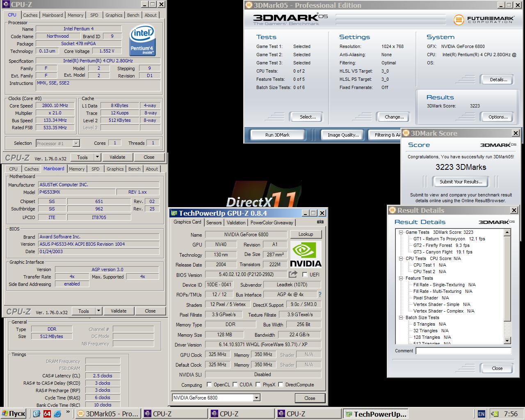Click the 3DMark Score window title icon
The image size is (525, 420).
point(406,133)
